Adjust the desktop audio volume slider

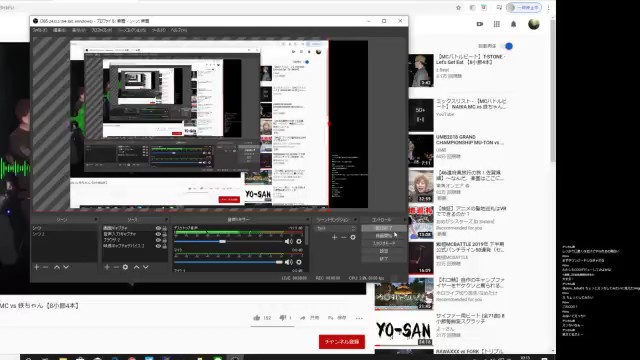tap(222, 242)
